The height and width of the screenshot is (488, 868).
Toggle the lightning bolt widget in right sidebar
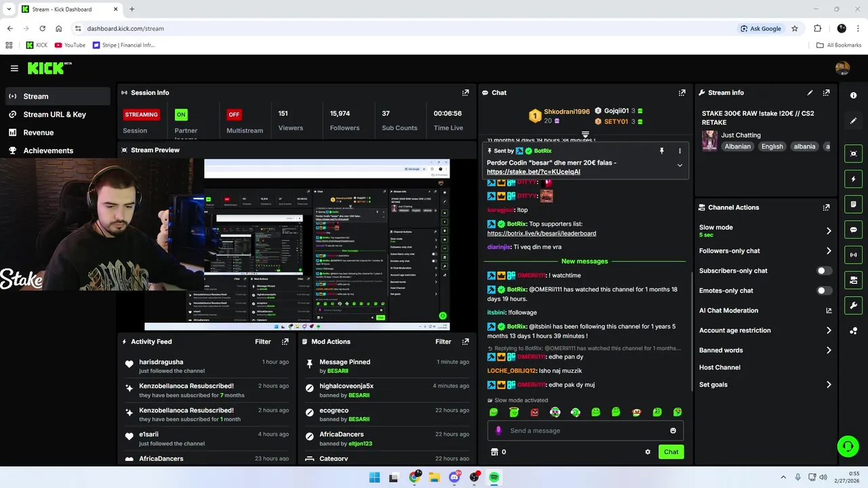pos(854,179)
